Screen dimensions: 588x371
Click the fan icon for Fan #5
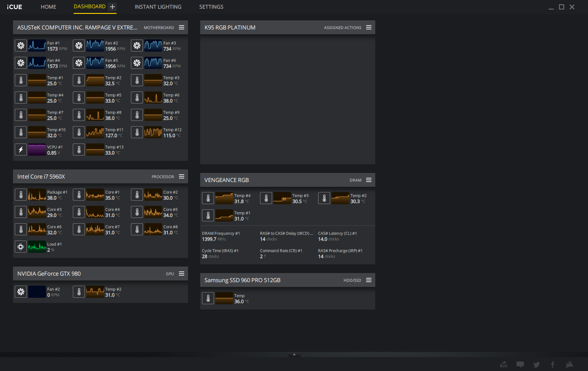click(x=79, y=63)
